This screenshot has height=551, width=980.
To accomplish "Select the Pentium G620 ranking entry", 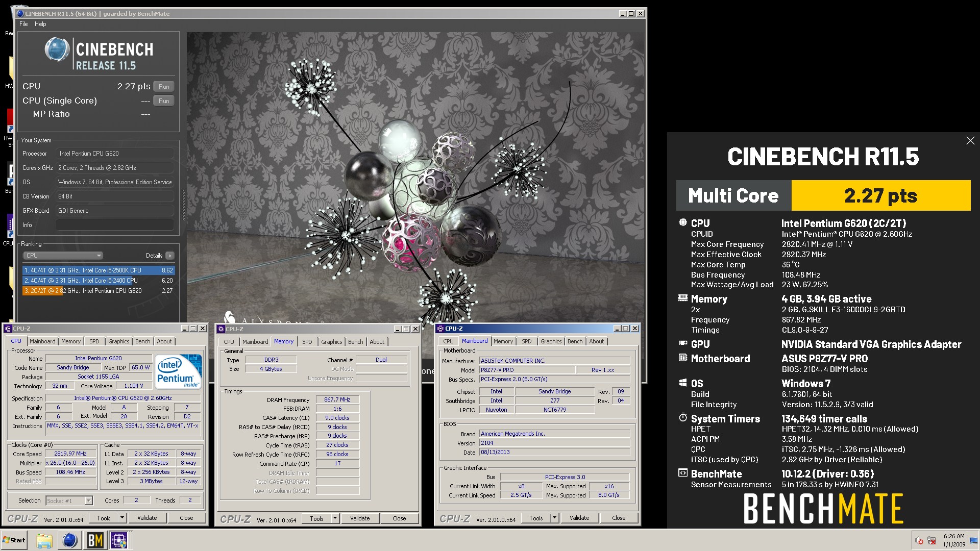I will click(99, 291).
